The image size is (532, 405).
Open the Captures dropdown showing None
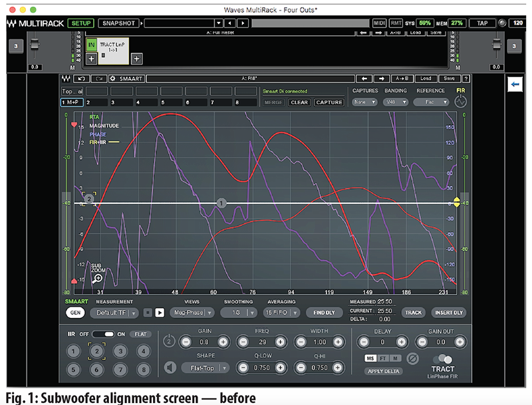pyautogui.click(x=364, y=102)
